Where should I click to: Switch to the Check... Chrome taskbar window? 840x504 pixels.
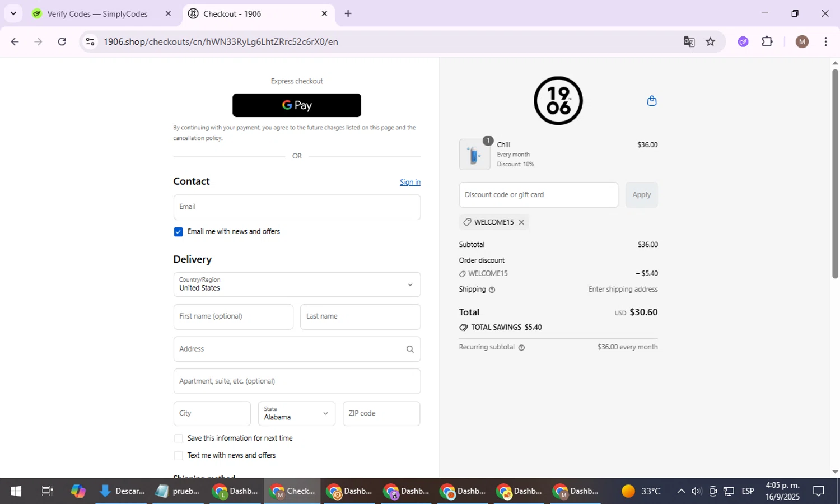click(292, 491)
